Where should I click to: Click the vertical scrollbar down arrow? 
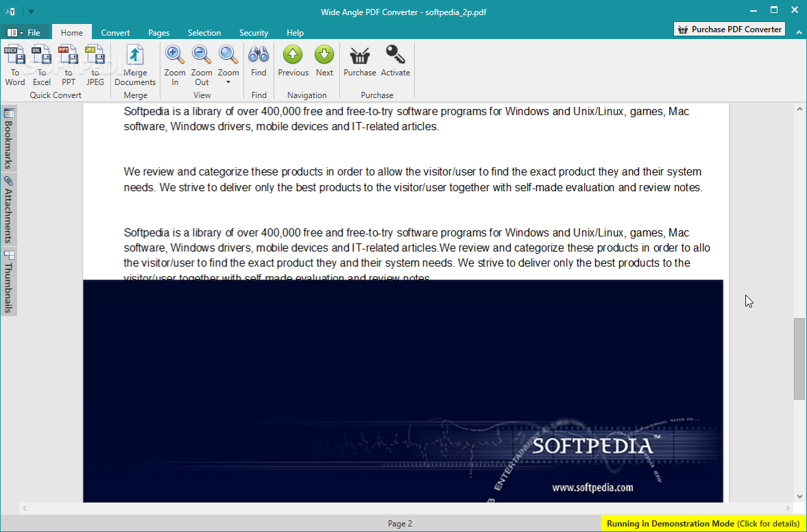tap(799, 496)
